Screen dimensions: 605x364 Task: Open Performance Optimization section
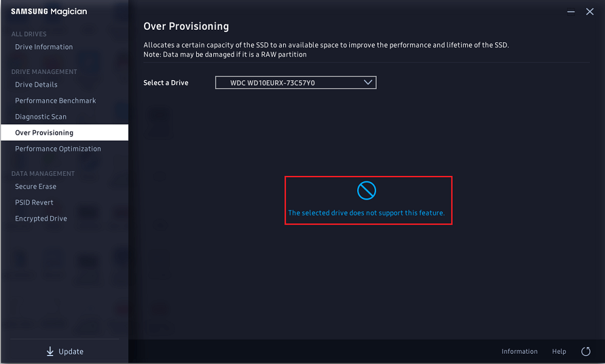pyautogui.click(x=58, y=149)
